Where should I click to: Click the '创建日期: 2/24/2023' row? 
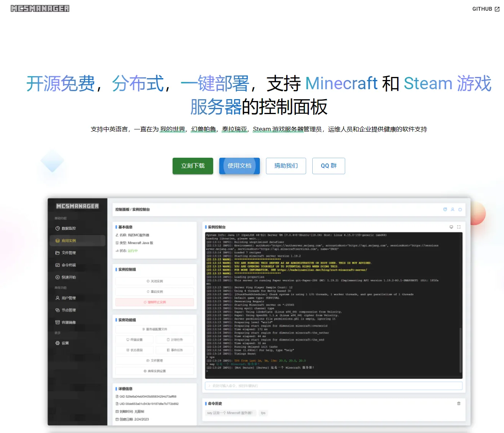coord(132,419)
